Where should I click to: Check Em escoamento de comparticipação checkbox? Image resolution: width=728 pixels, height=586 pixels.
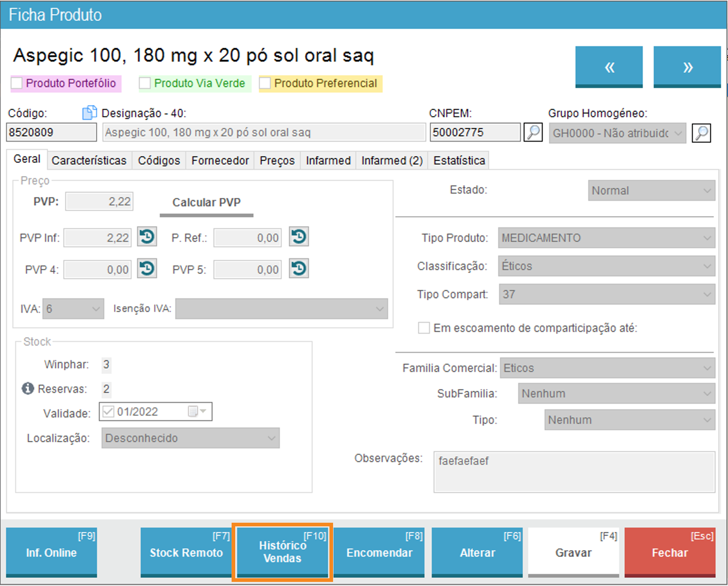(424, 328)
